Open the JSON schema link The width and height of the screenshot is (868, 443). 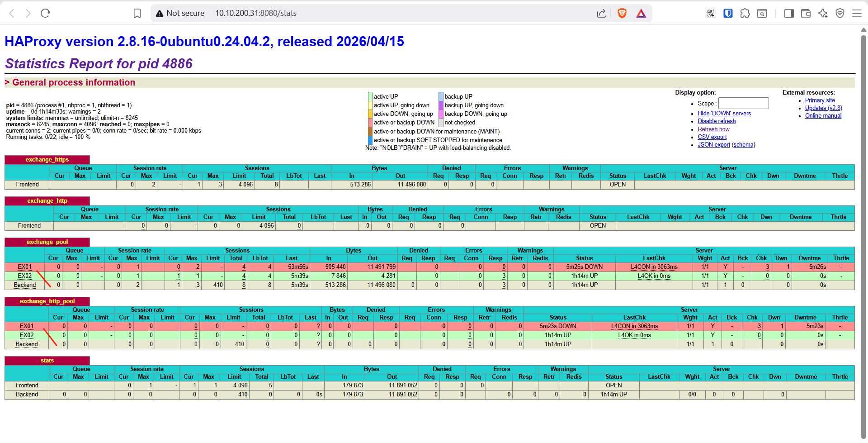coord(743,145)
